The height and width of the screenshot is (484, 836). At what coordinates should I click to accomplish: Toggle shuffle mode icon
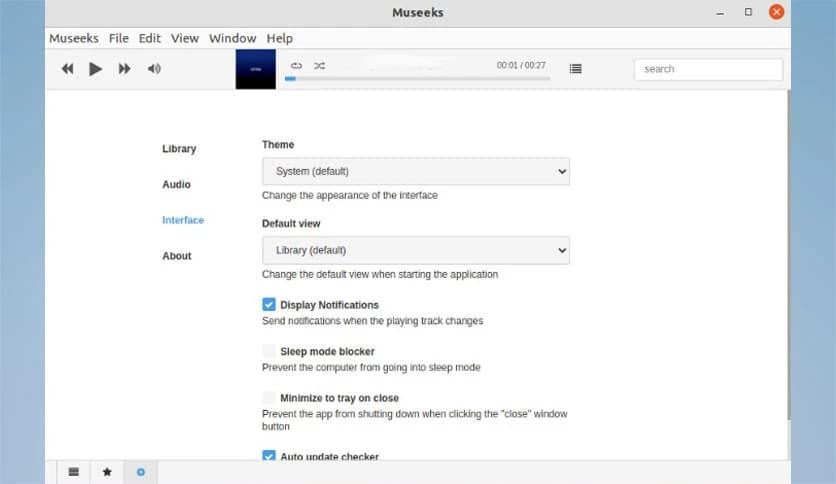[319, 66]
